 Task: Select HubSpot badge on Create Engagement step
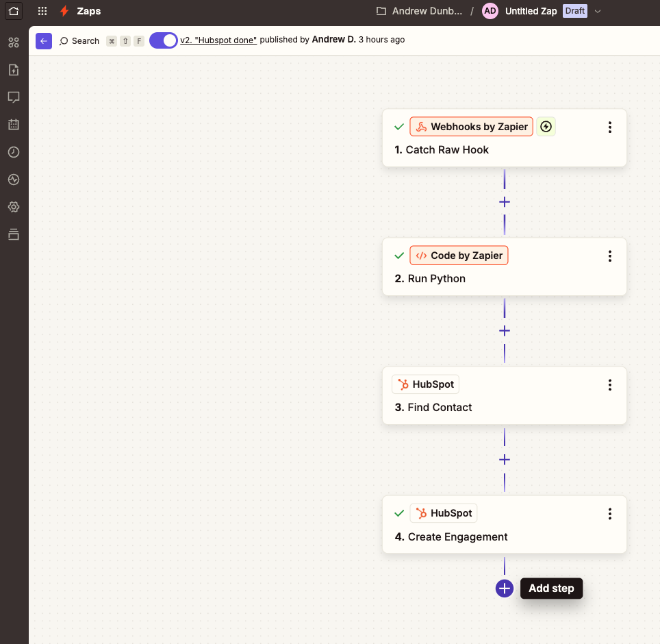[x=444, y=513]
